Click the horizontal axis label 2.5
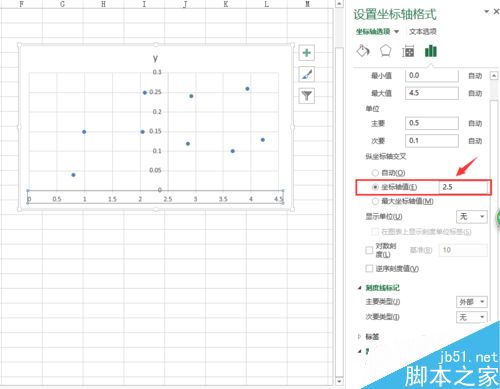Screen dimensions: 500x389 pyautogui.click(x=168, y=199)
